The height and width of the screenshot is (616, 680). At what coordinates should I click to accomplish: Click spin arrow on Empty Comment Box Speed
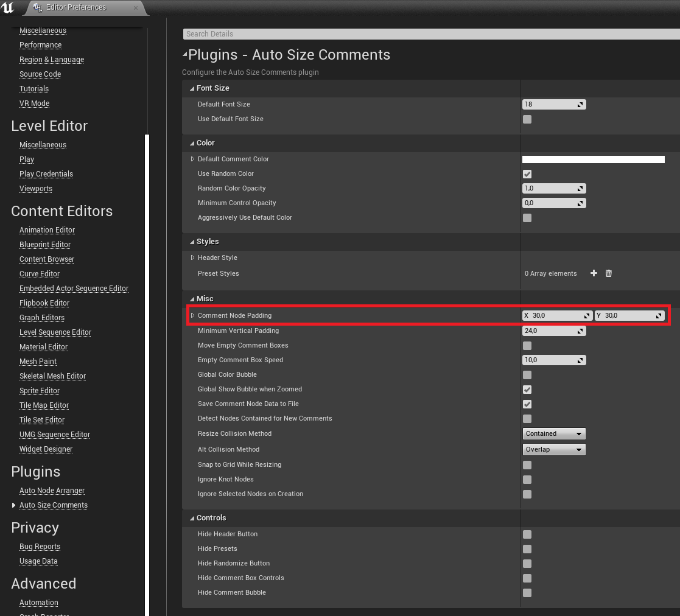point(580,360)
